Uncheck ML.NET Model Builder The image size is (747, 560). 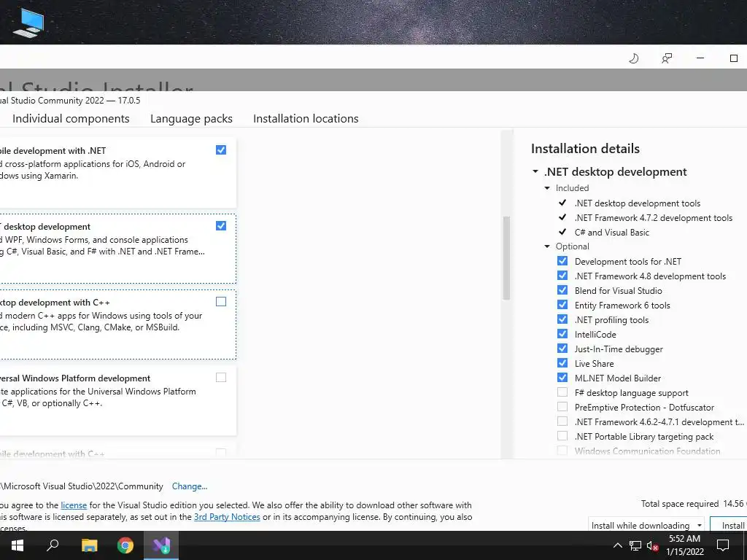click(562, 378)
